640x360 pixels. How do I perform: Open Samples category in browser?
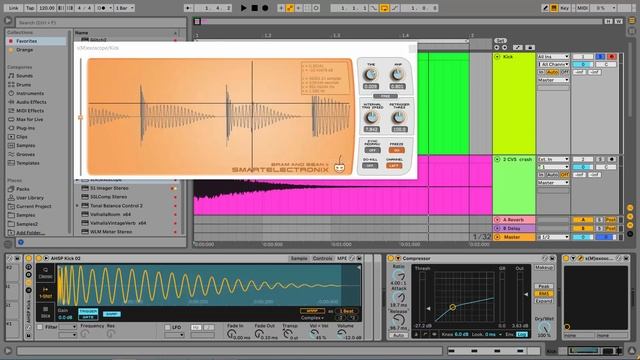click(x=26, y=146)
